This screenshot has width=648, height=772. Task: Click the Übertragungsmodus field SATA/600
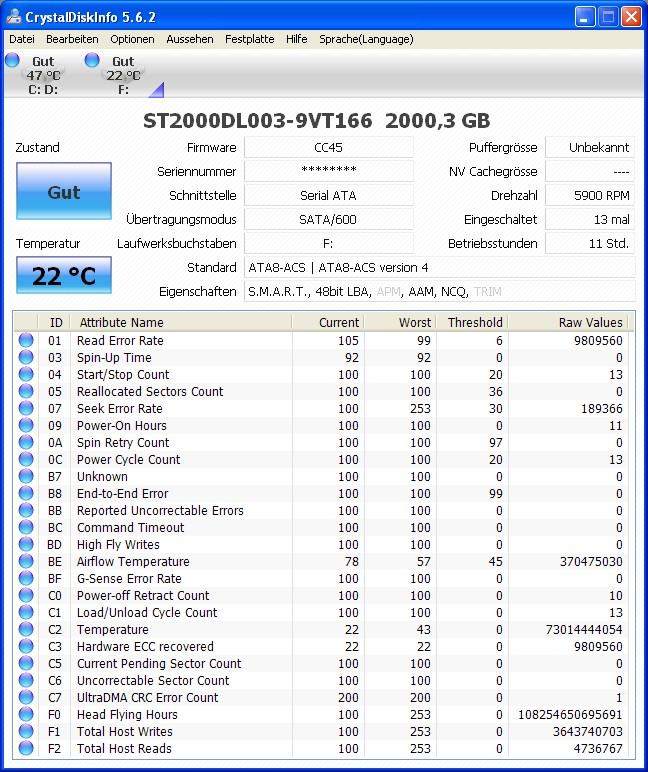[x=328, y=219]
